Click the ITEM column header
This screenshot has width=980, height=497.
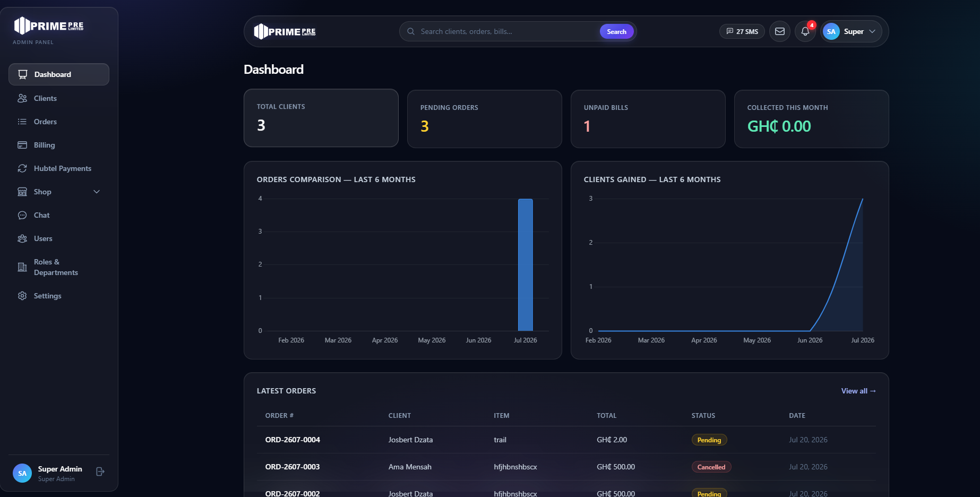(x=502, y=416)
